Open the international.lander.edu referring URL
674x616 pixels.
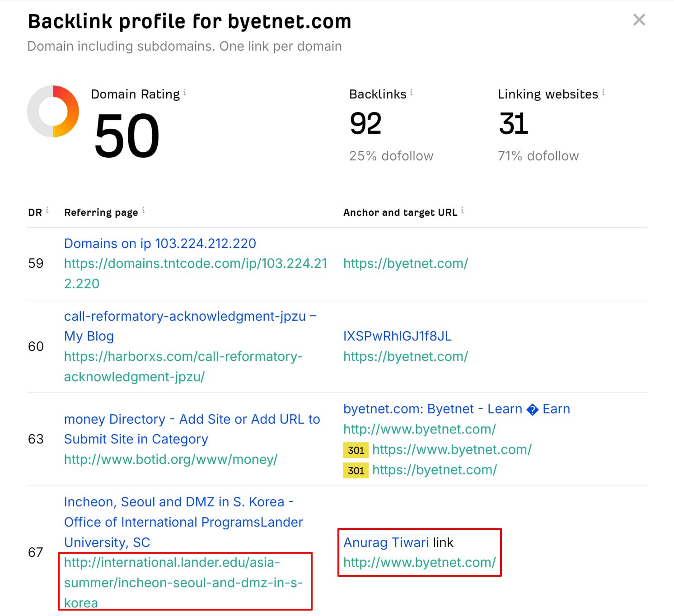pyautogui.click(x=183, y=583)
